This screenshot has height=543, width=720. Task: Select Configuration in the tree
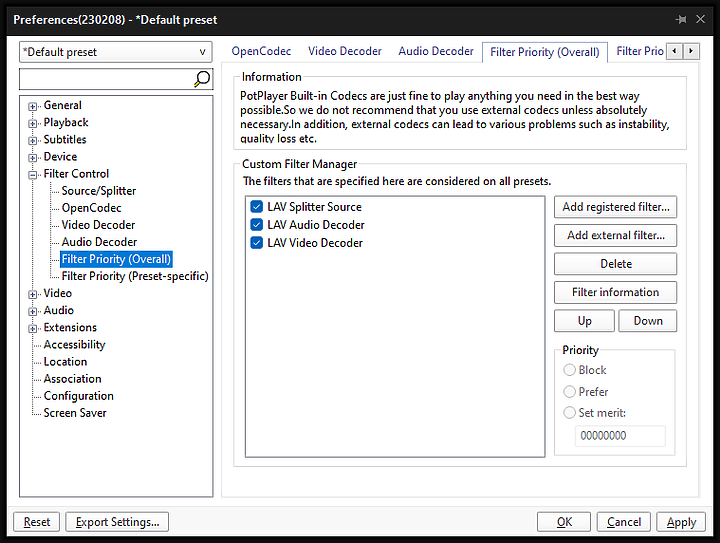(79, 396)
